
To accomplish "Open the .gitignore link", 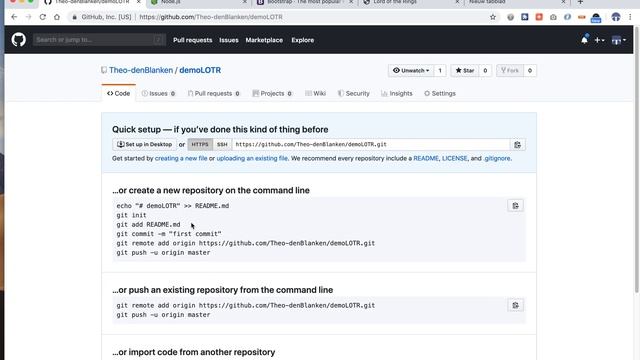I will 497,158.
